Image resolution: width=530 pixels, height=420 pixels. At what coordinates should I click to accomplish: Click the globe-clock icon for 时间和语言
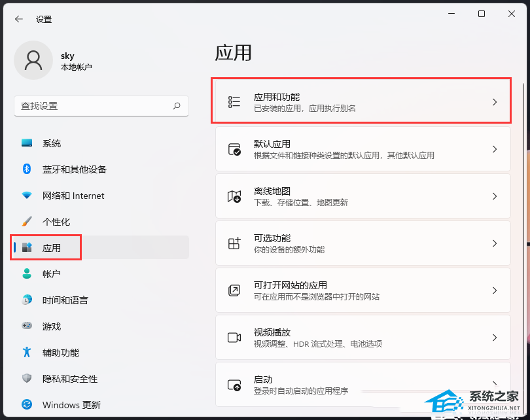point(27,300)
